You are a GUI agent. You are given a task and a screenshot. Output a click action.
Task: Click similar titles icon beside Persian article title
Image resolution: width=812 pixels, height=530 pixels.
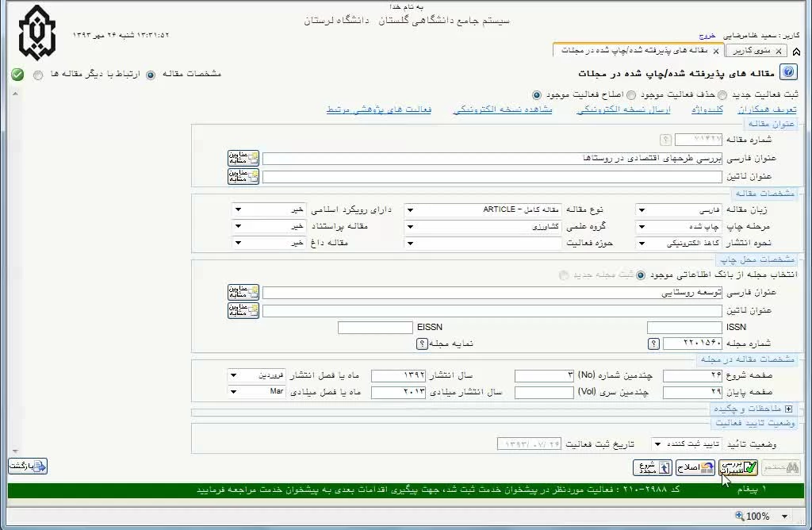pos(243,158)
